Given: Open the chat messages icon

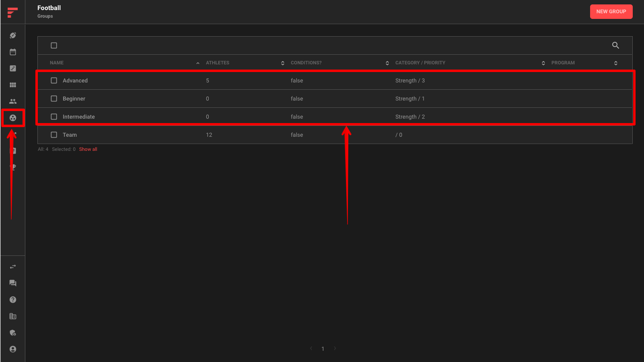Looking at the screenshot, I should pos(13,283).
